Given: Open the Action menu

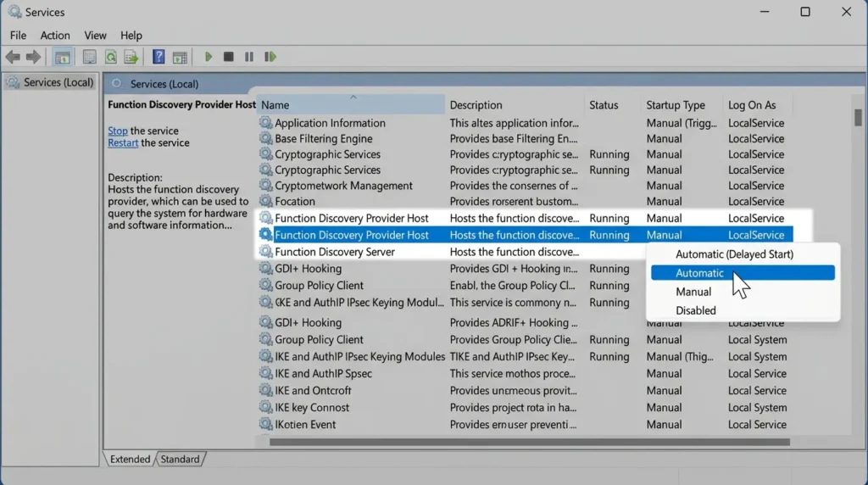Looking at the screenshot, I should (x=55, y=36).
